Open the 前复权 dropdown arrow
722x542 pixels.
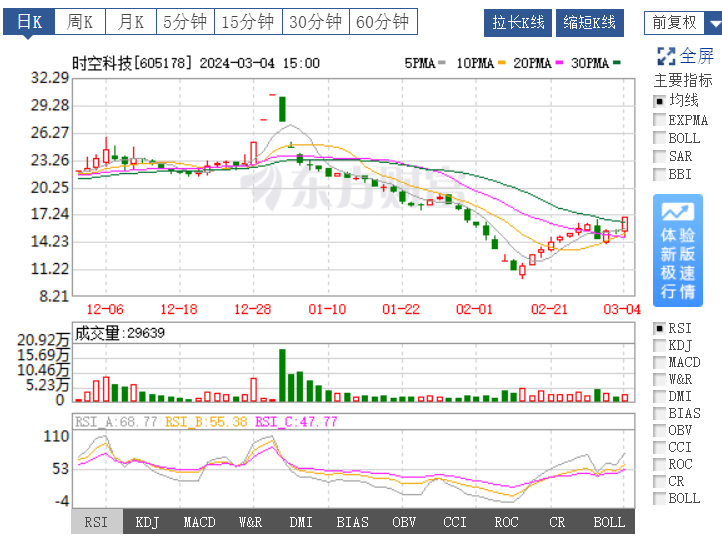(714, 23)
